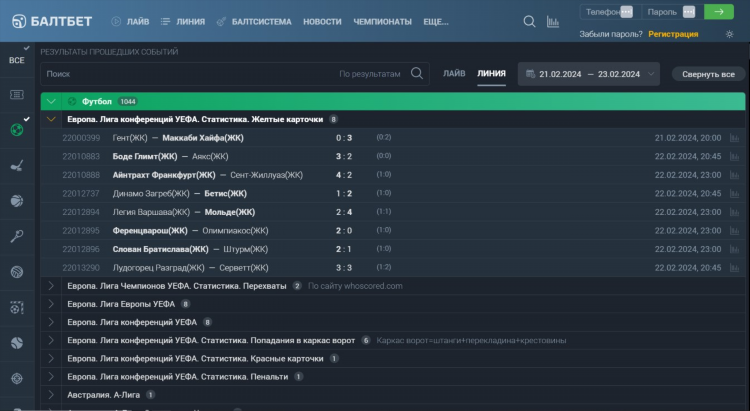Image resolution: width=750 pixels, height=411 pixels.
Task: Switch to ЛИНИЯ results tab
Action: coord(491,74)
